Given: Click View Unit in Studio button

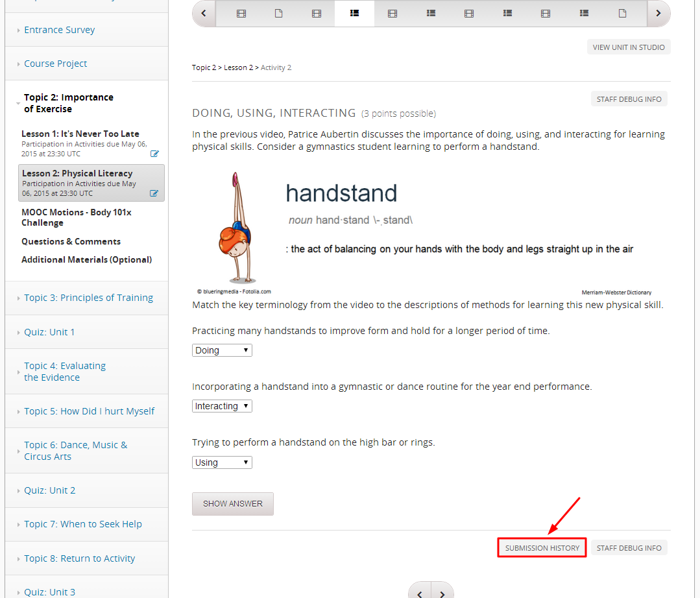Looking at the screenshot, I should (x=629, y=47).
